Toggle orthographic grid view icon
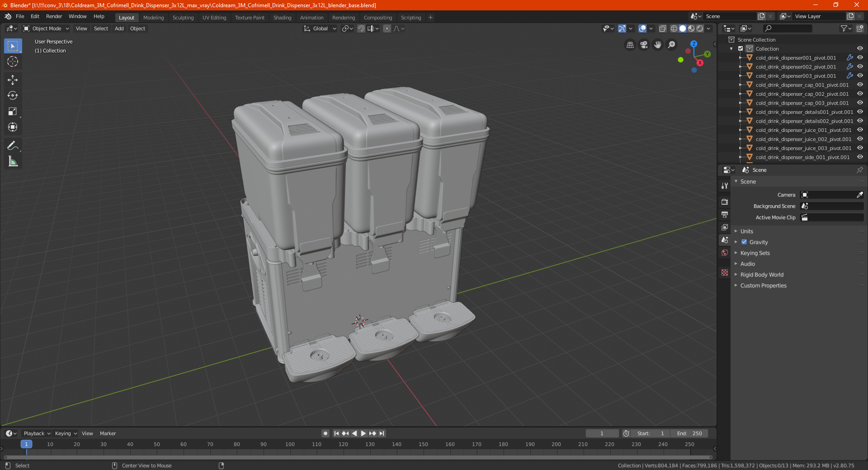The width and height of the screenshot is (868, 470). pos(630,45)
